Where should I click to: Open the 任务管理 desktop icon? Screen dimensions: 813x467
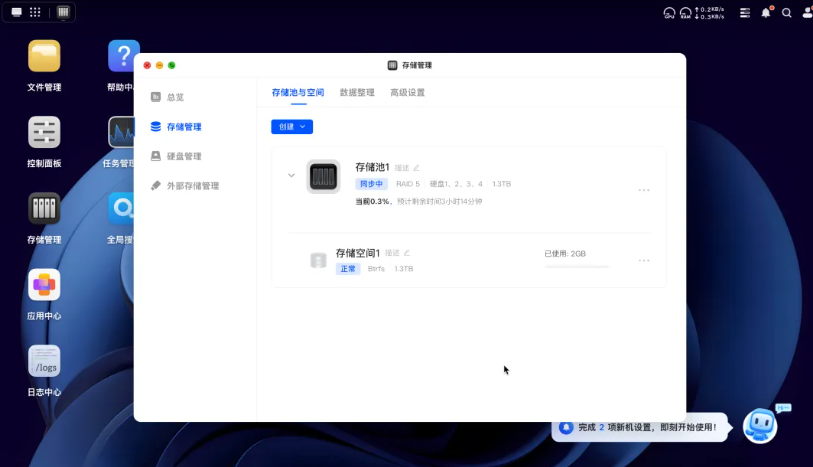(121, 132)
